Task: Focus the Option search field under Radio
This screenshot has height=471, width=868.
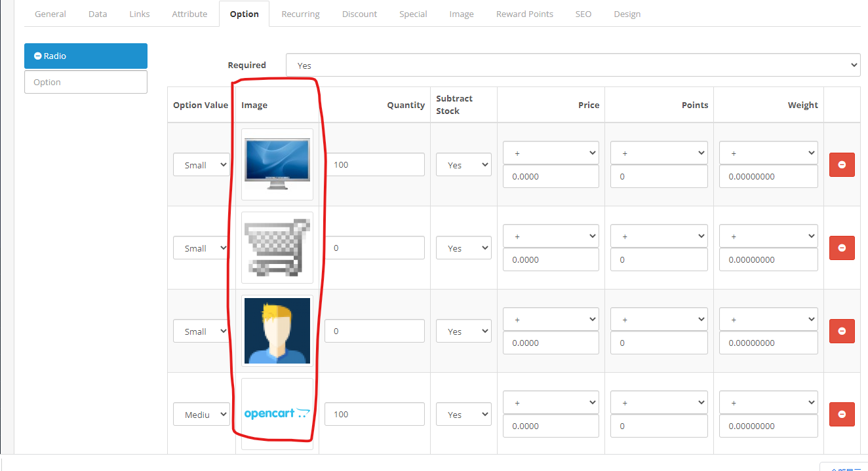Action: point(86,82)
